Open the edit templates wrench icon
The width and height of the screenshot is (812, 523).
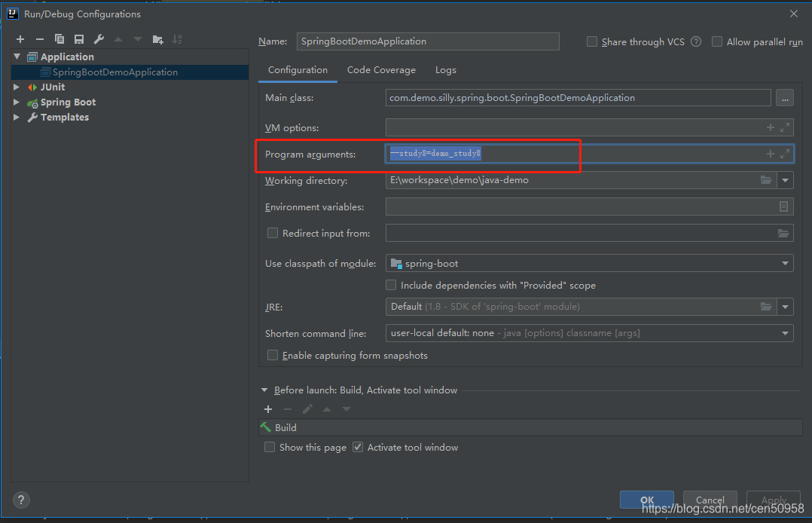[99, 39]
